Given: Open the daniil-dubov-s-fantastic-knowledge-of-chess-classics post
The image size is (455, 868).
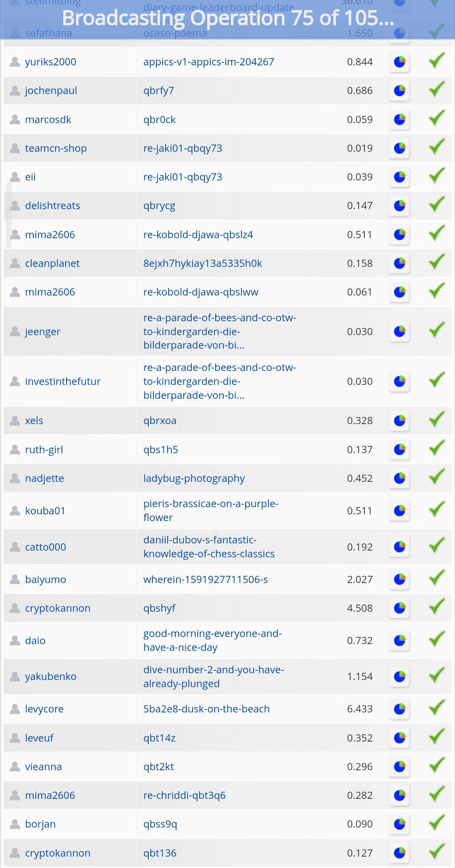Looking at the screenshot, I should [x=209, y=547].
